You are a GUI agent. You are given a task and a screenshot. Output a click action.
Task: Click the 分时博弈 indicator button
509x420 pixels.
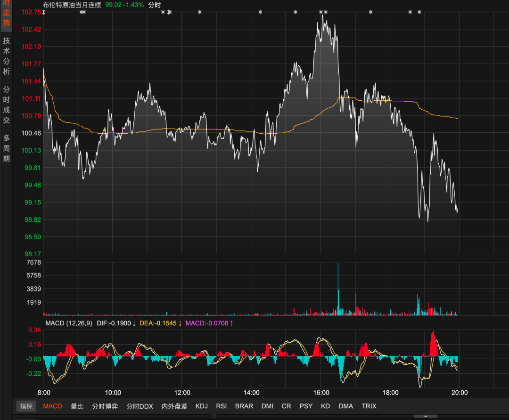coord(105,406)
